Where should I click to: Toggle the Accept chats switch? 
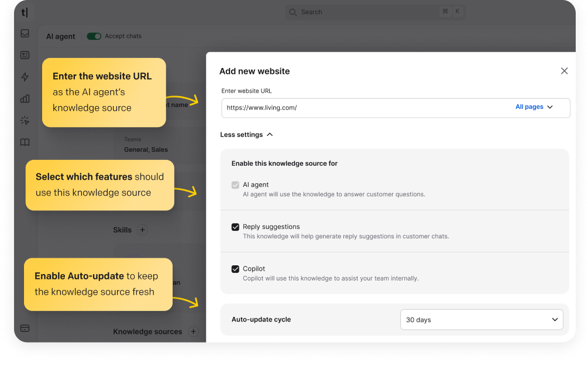tap(94, 36)
